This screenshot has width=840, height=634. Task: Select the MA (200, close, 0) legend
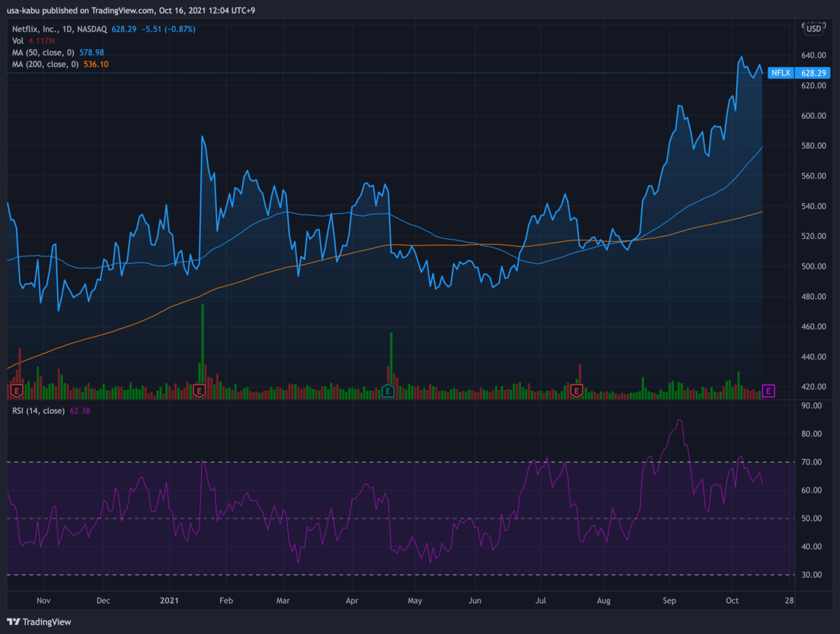45,64
